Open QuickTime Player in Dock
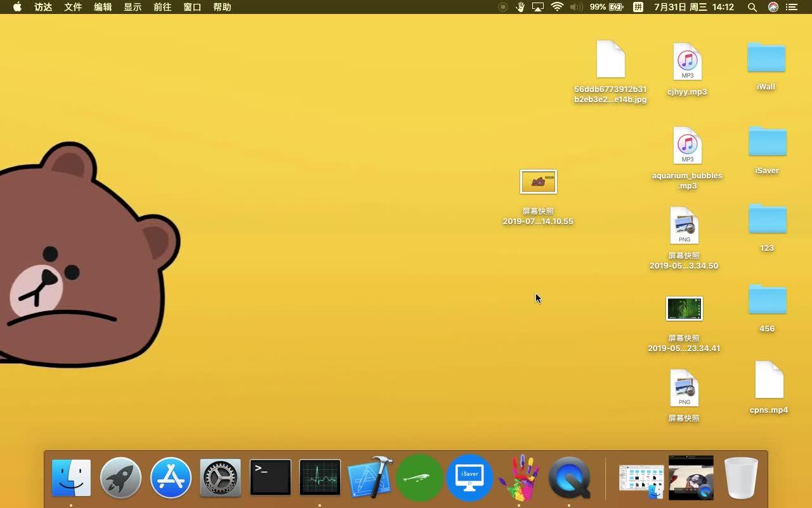Viewport: 812px width, 508px height. tap(569, 478)
